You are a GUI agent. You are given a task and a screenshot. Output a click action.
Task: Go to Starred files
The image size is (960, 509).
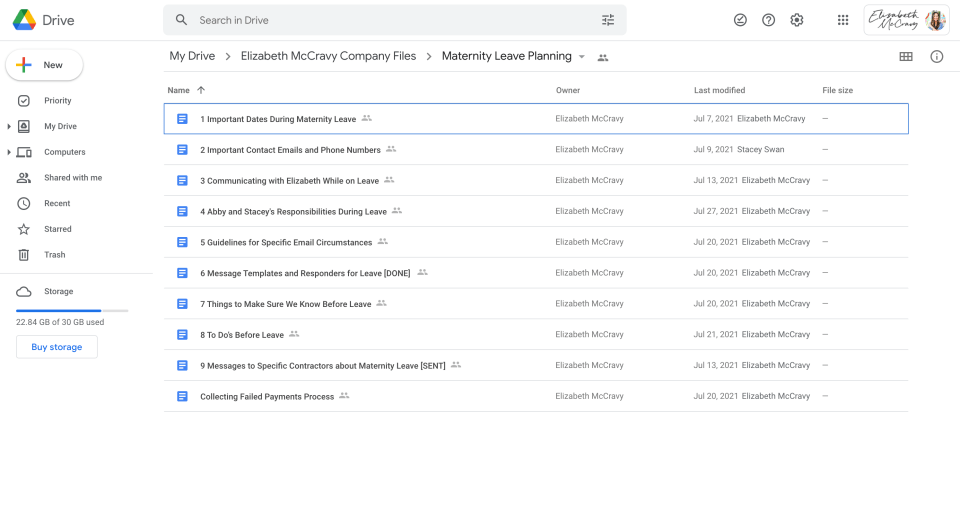57,229
